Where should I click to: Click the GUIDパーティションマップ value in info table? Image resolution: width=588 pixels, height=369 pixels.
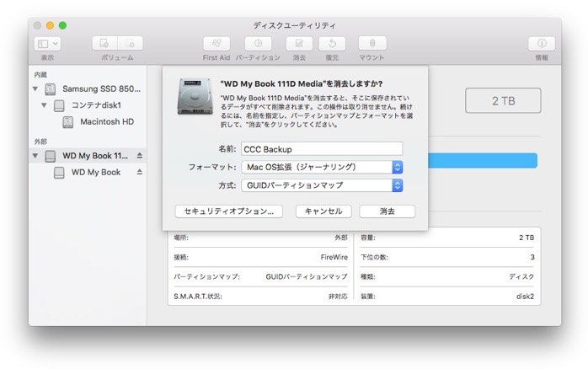pyautogui.click(x=307, y=276)
